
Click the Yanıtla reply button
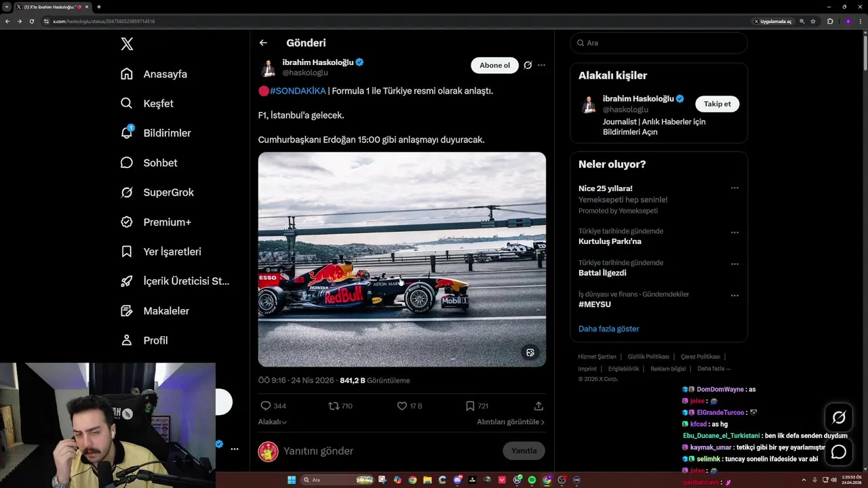[524, 451]
